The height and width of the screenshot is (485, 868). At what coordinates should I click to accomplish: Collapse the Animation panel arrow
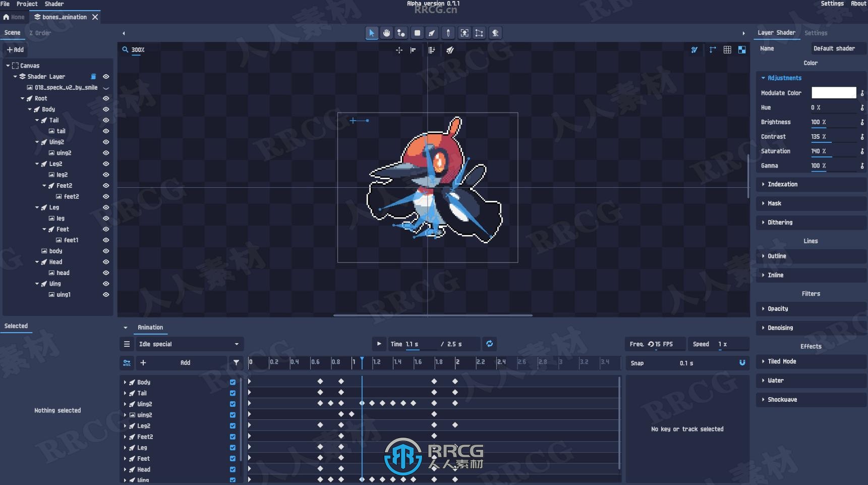coord(126,328)
